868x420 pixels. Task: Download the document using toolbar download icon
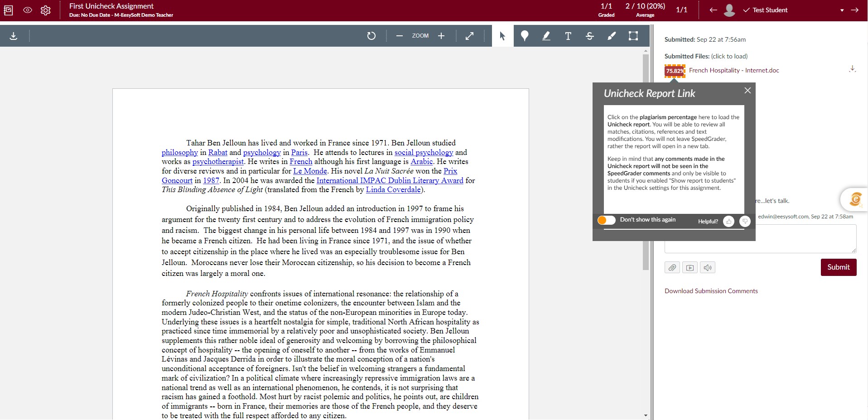tap(14, 36)
